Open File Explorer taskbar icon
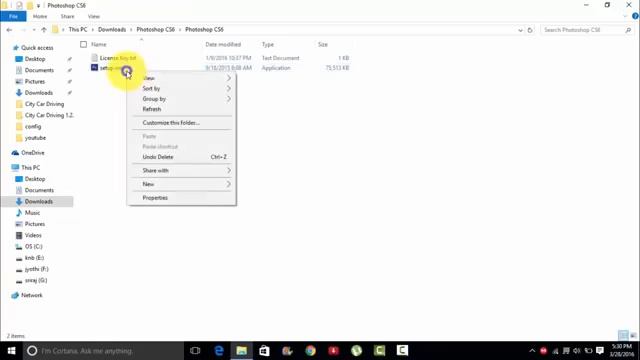The width and height of the screenshot is (640, 360). (x=242, y=351)
